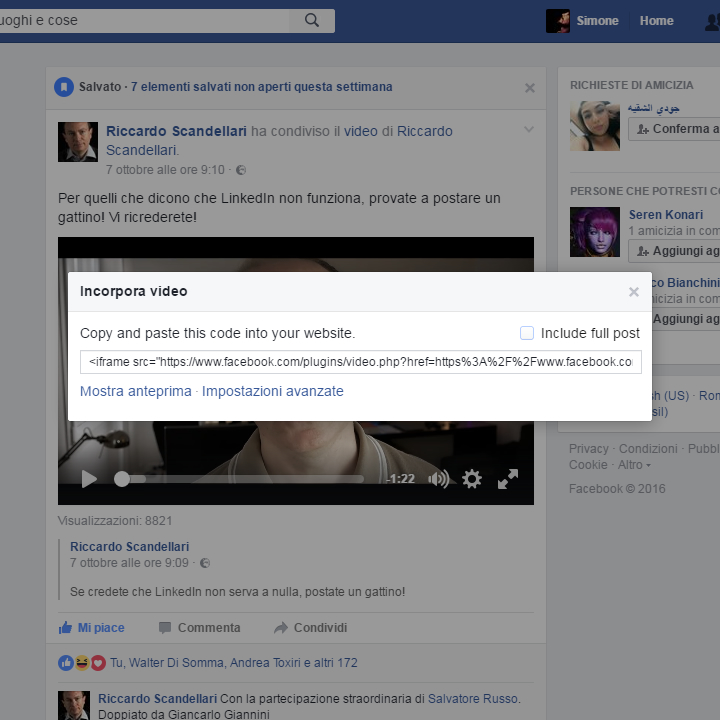Screen dimensions: 720x720
Task: Click the public globe icon beside 9:10
Action: (241, 170)
